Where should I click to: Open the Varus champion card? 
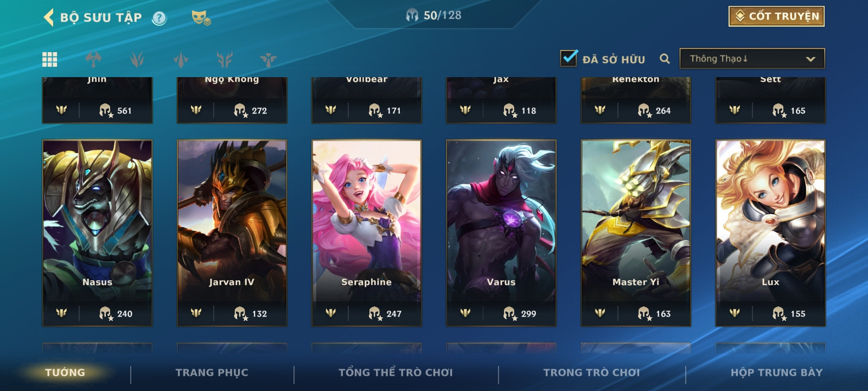click(501, 233)
